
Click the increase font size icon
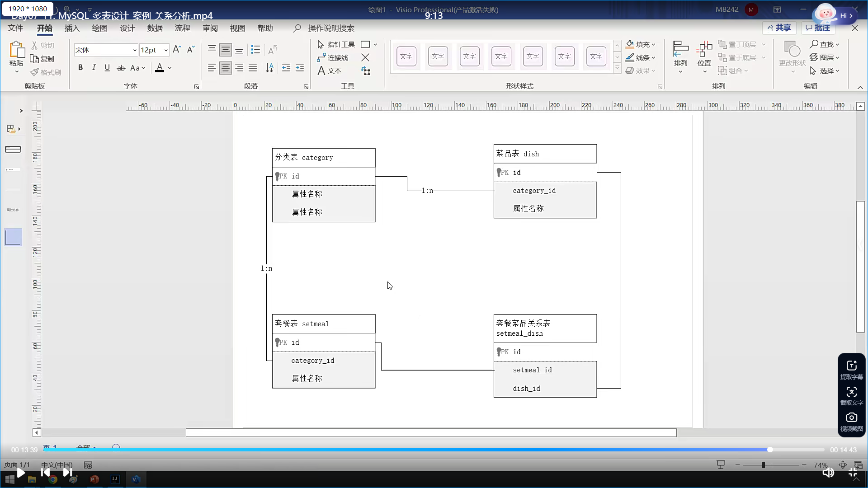click(x=177, y=50)
